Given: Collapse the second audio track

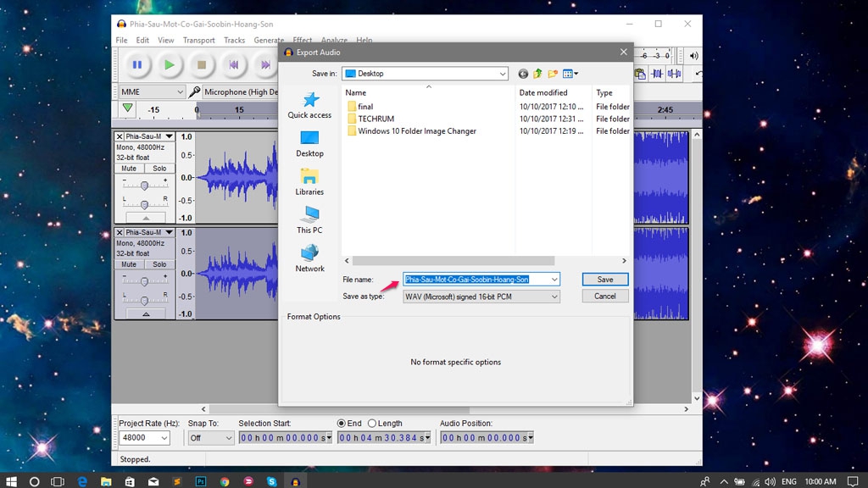Looking at the screenshot, I should point(146,314).
